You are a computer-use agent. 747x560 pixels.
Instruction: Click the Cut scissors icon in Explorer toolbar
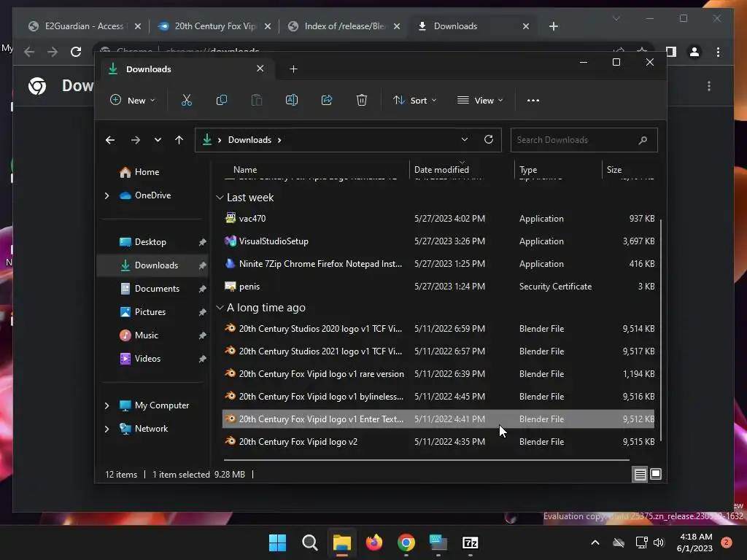pyautogui.click(x=186, y=100)
